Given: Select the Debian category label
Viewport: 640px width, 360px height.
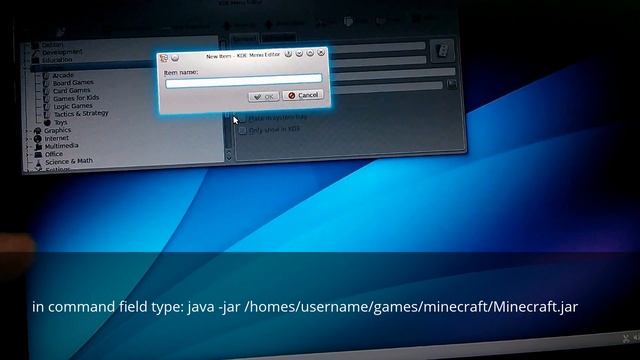Looking at the screenshot, I should (x=52, y=45).
